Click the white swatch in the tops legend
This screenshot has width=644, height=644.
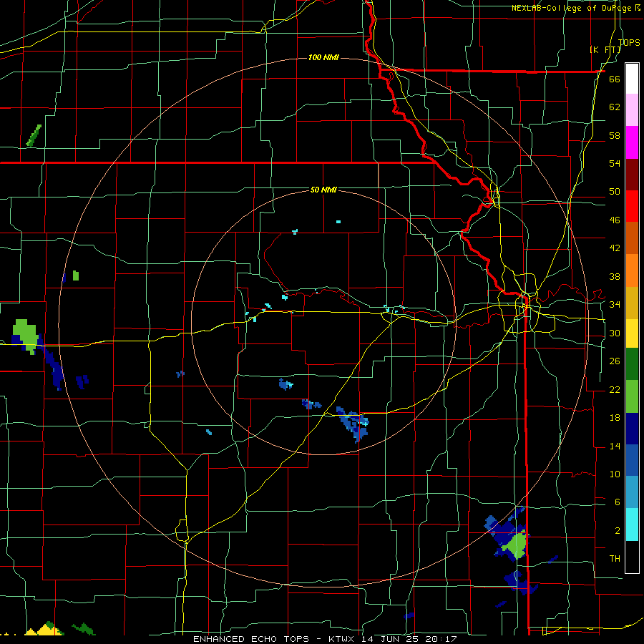pyautogui.click(x=632, y=79)
